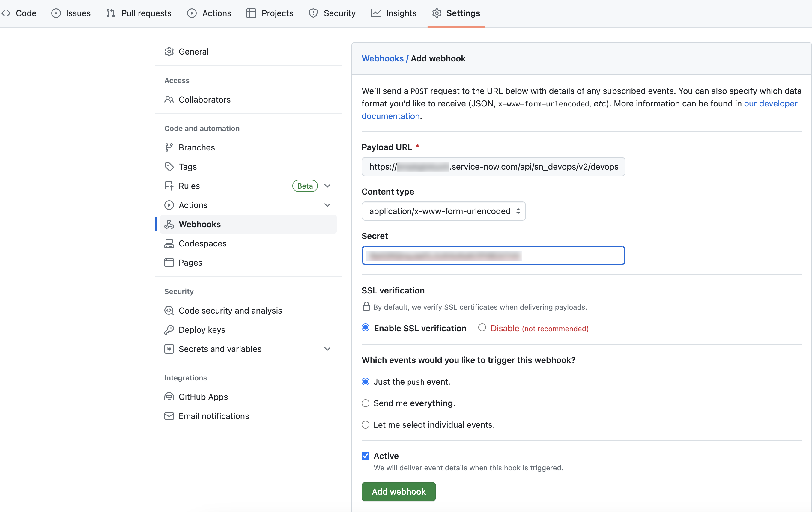Click the Settings gear icon in top navigation
The image size is (812, 512).
[x=437, y=13]
